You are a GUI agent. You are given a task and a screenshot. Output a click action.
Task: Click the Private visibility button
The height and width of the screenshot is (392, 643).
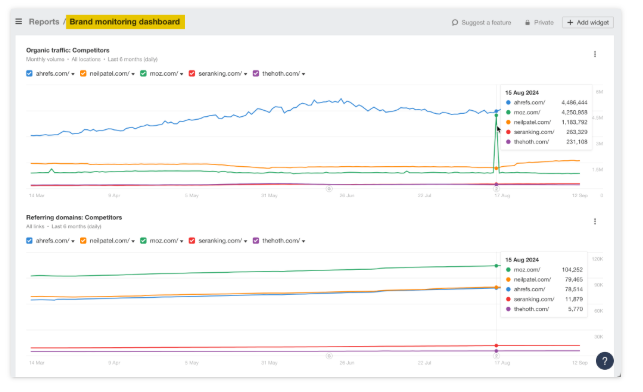[x=539, y=22]
